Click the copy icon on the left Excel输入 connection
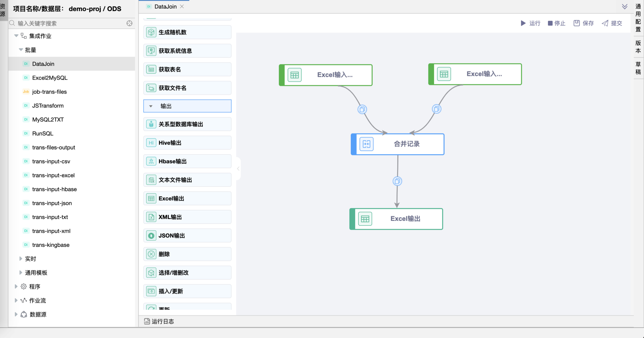This screenshot has height=338, width=644. [362, 109]
